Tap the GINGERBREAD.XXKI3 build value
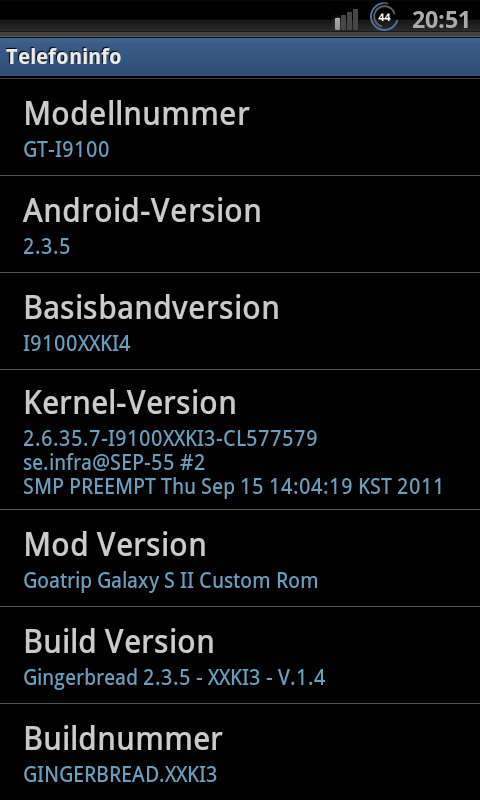480x800 pixels. coord(120,774)
